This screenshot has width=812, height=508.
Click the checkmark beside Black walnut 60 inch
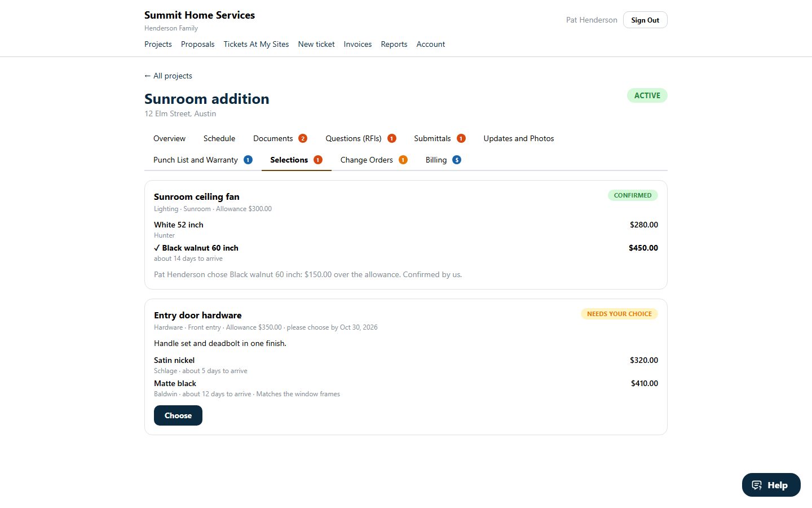point(157,248)
